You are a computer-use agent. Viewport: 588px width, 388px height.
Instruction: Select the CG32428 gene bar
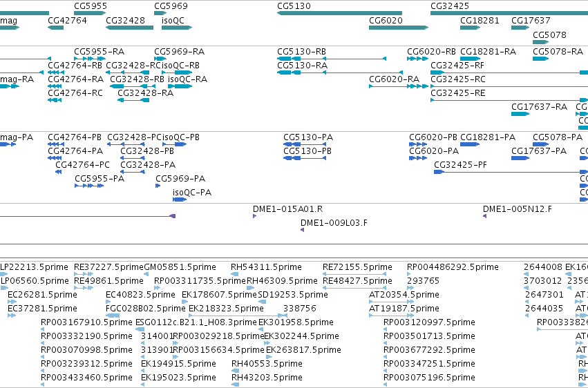[129, 28]
